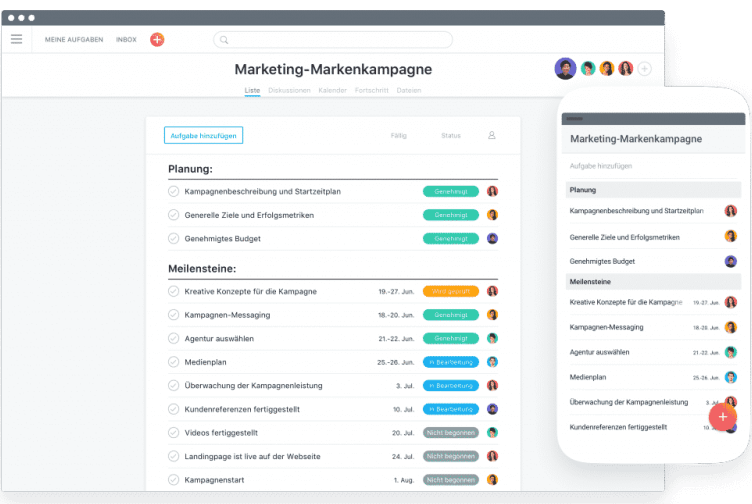752x504 pixels.
Task: Open Genehmigt status for Kampagnenbeschreibung und Startzeitplan
Action: point(451,191)
